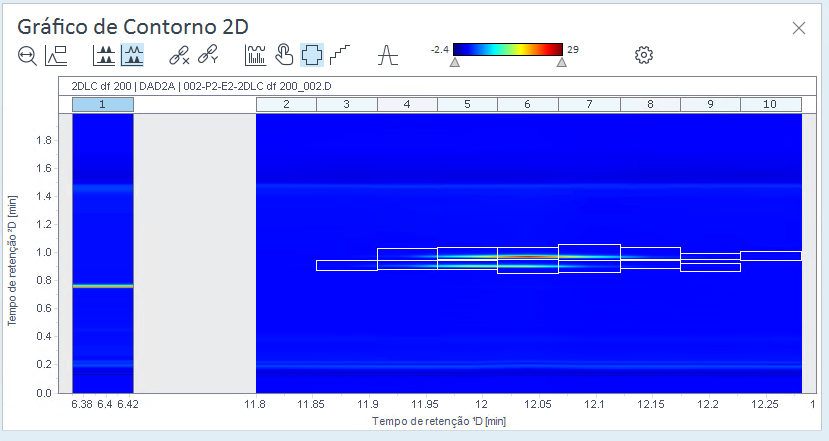829x441 pixels.
Task: Open the gear settings for the contour plot
Action: click(643, 55)
